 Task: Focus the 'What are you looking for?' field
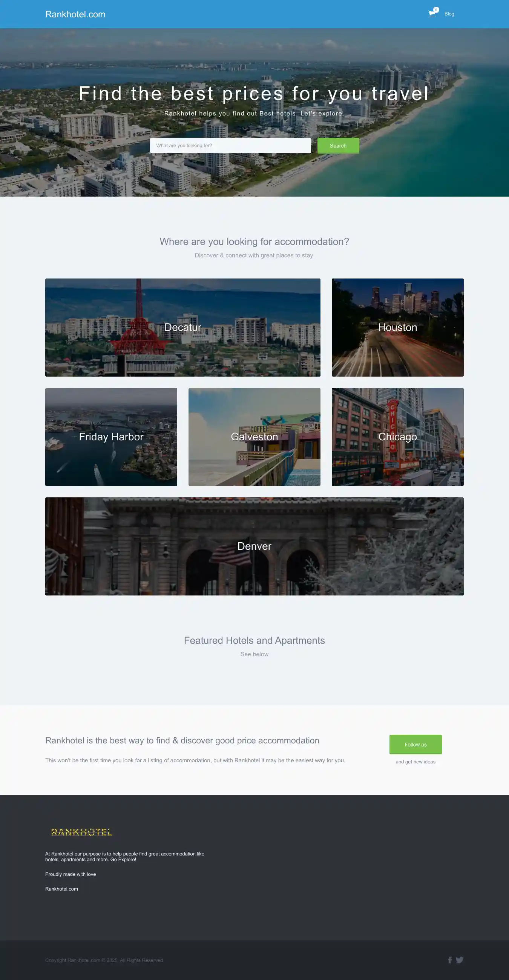click(230, 146)
